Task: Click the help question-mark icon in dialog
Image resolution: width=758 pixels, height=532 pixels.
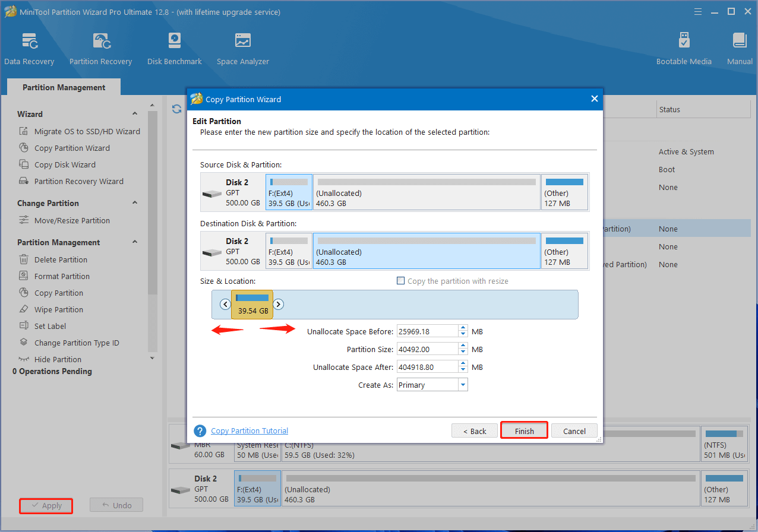Action: [x=200, y=431]
